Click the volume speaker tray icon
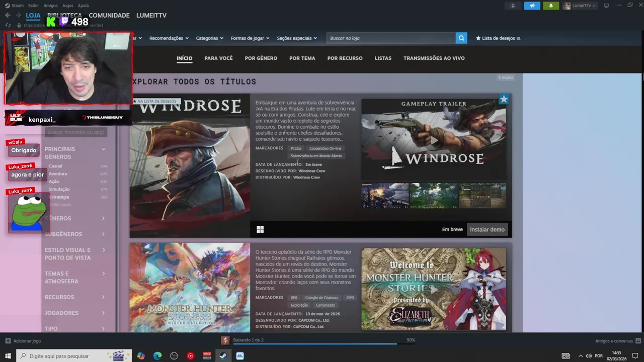Screen dimensions: 644x362 tap(588, 356)
